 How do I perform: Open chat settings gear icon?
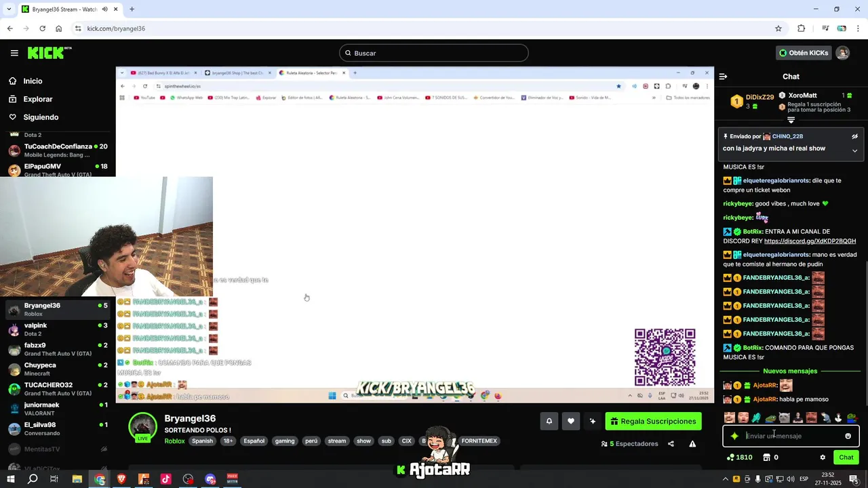point(823,457)
